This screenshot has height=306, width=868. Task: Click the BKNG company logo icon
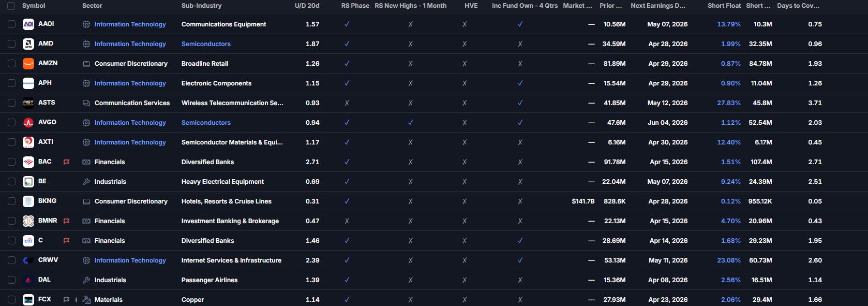point(28,201)
